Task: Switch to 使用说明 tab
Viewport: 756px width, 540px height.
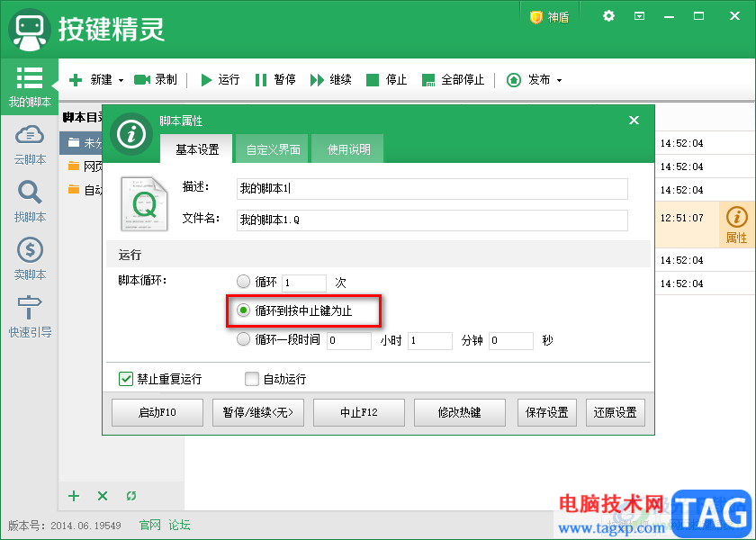Action: tap(348, 149)
